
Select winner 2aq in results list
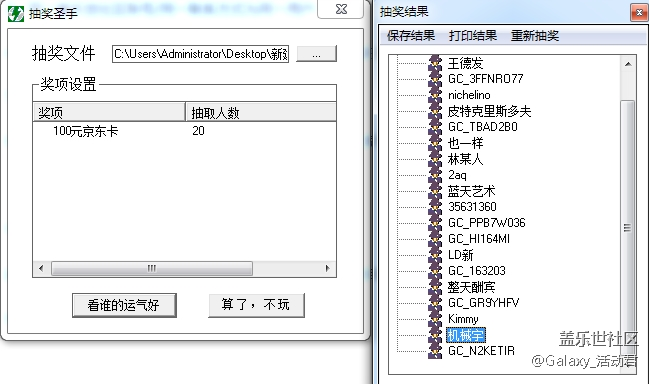point(457,175)
